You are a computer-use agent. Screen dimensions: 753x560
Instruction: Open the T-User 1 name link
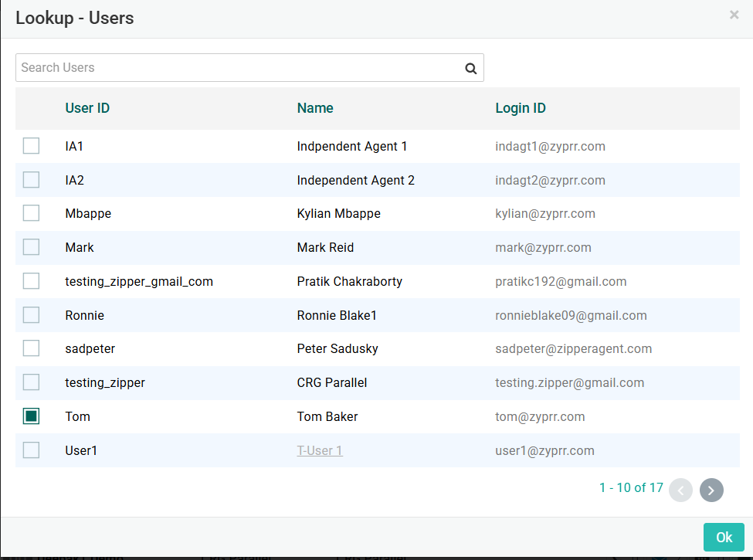[x=320, y=450]
